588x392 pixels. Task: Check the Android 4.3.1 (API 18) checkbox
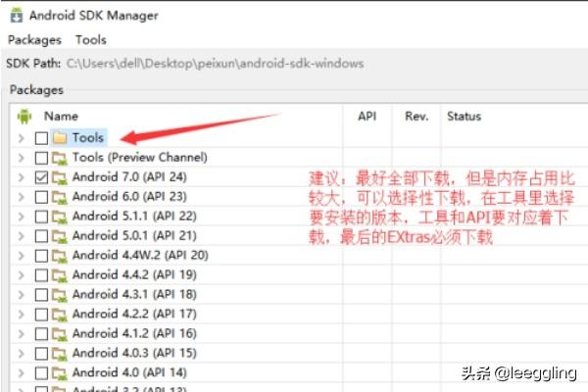click(x=41, y=294)
